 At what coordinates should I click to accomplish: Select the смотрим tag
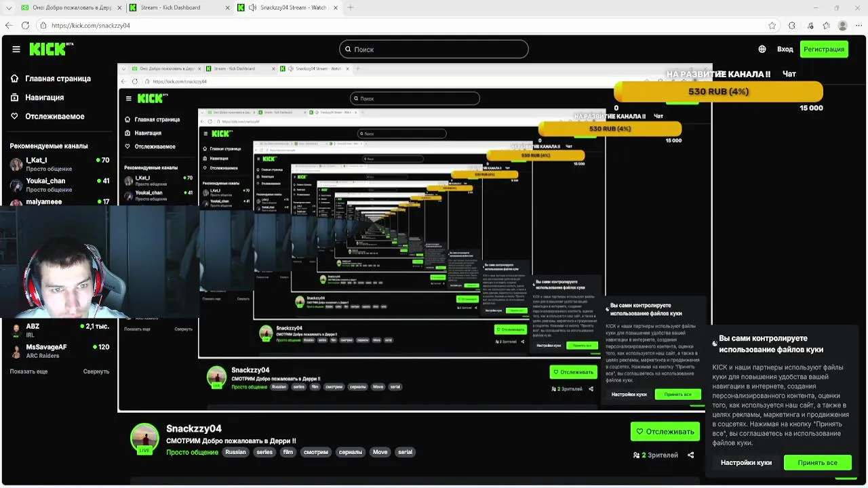[316, 452]
